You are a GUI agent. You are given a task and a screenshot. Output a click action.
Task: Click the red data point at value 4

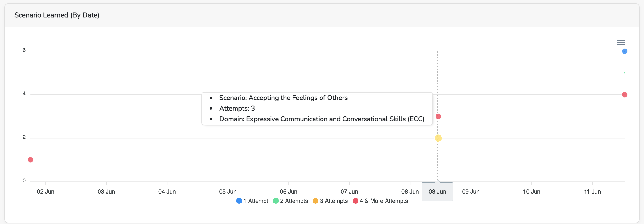click(x=624, y=95)
